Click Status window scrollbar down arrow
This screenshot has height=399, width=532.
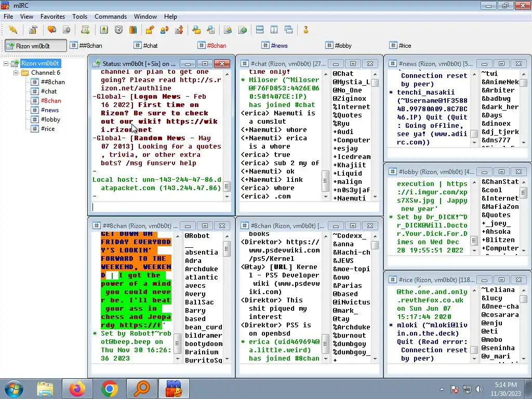tap(227, 196)
